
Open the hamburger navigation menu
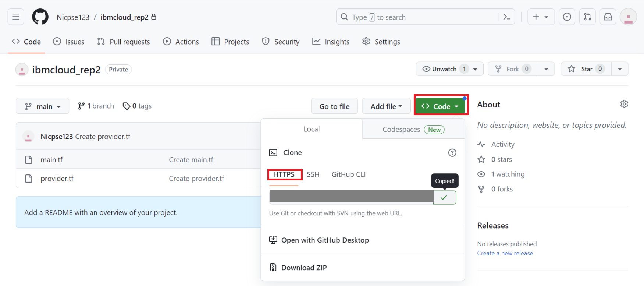[16, 17]
